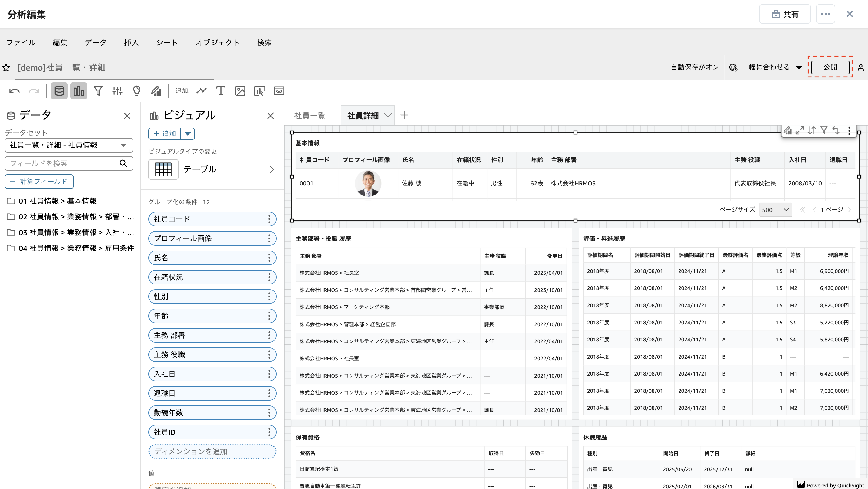Viewport: 868px width, 489px height.
Task: Open the シート menu
Action: (167, 42)
